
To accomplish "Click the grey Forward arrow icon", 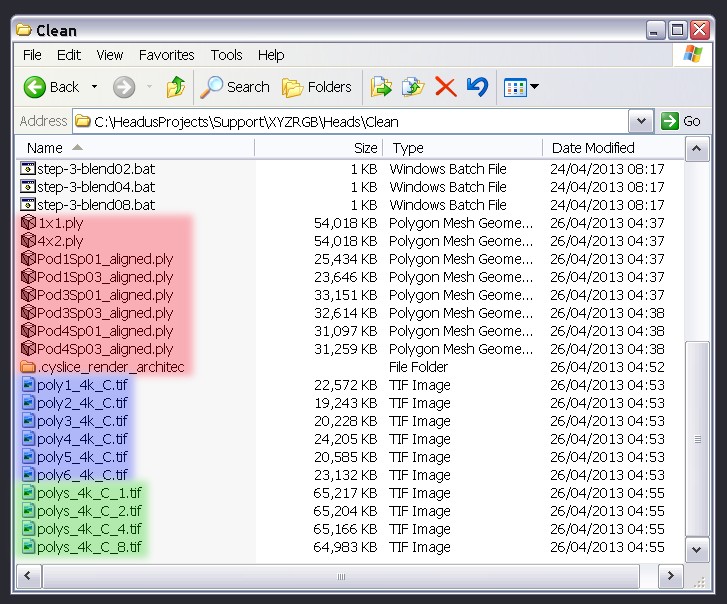I will (x=124, y=87).
